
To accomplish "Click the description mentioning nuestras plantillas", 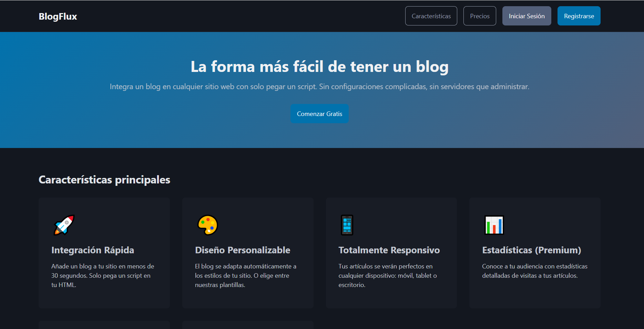I will tap(246, 275).
